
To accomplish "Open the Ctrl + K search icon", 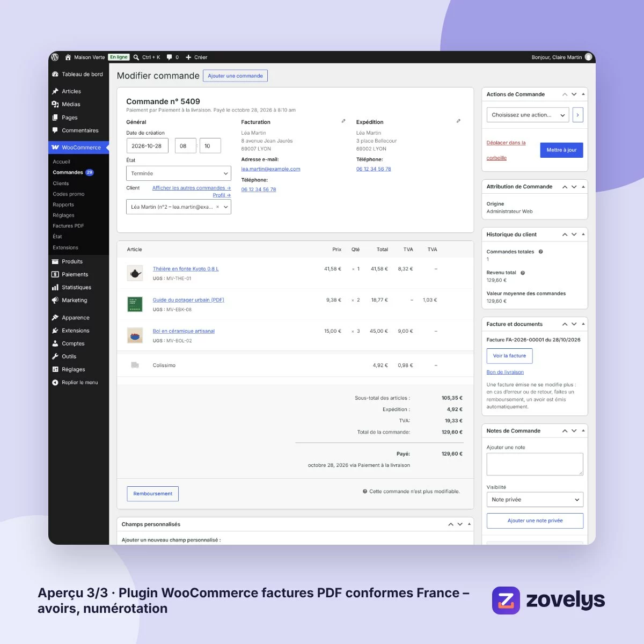I will tap(137, 57).
